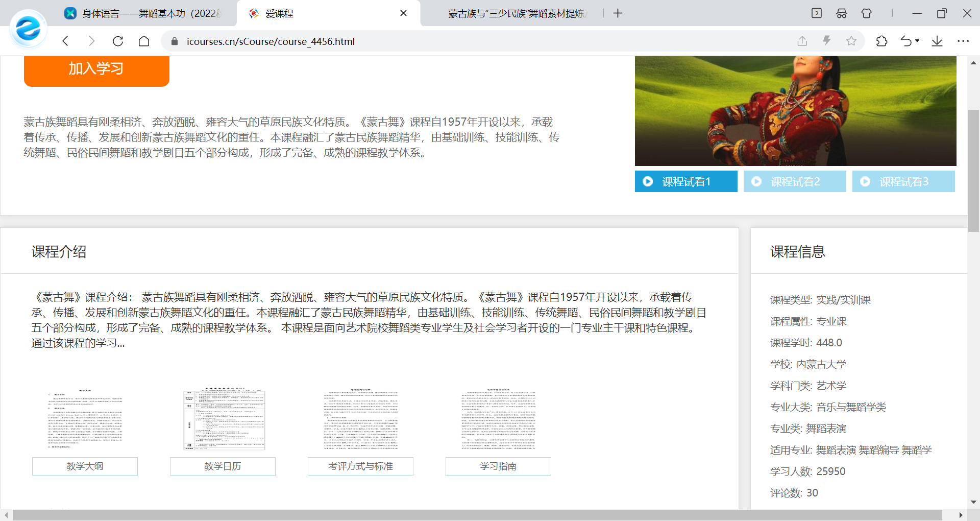
Task: Open the tab counter showing 3
Action: coord(816,13)
